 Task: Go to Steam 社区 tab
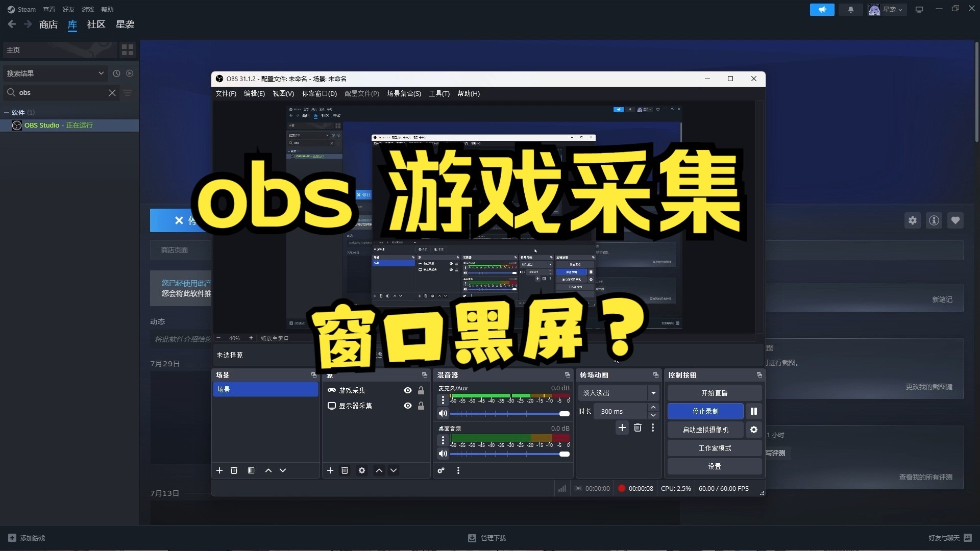click(96, 24)
